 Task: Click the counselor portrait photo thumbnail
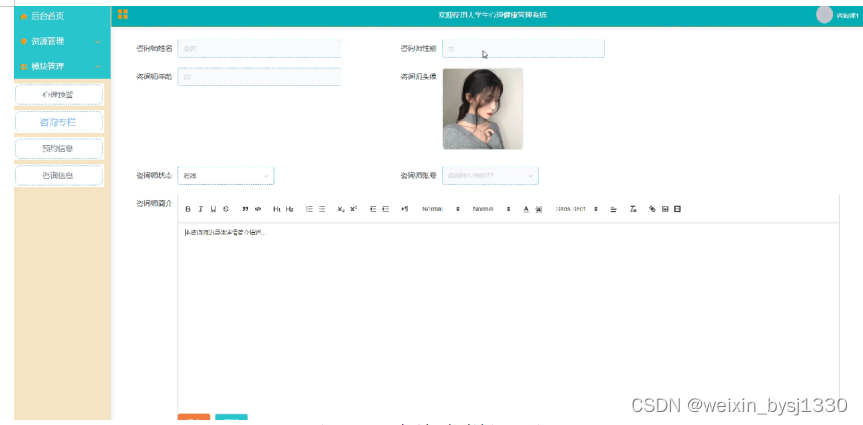(x=483, y=108)
